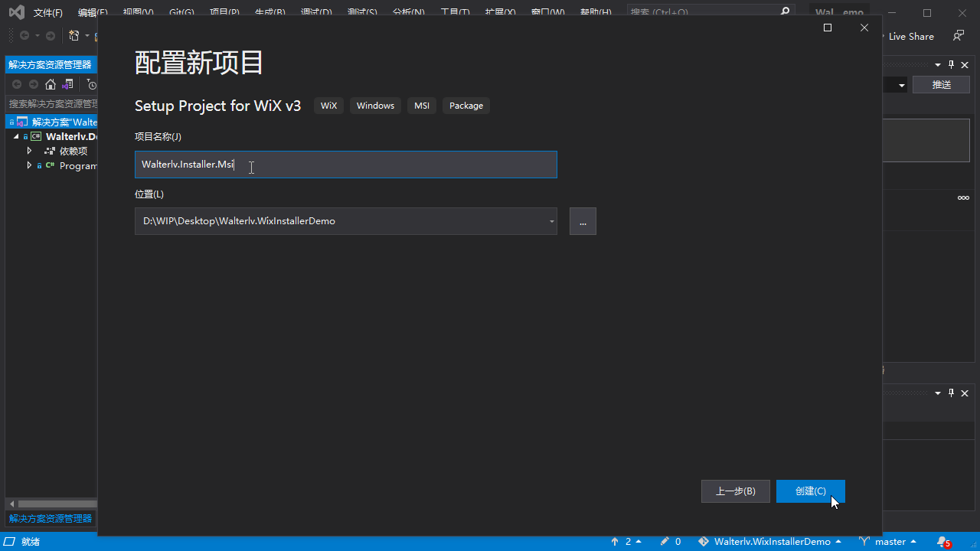Open the Walterlv.WixInstallerDemo repository selector
The image size is (980, 551).
coord(771,542)
